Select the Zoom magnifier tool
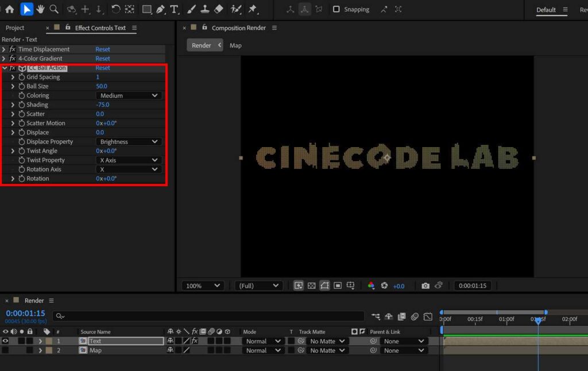 (x=54, y=9)
